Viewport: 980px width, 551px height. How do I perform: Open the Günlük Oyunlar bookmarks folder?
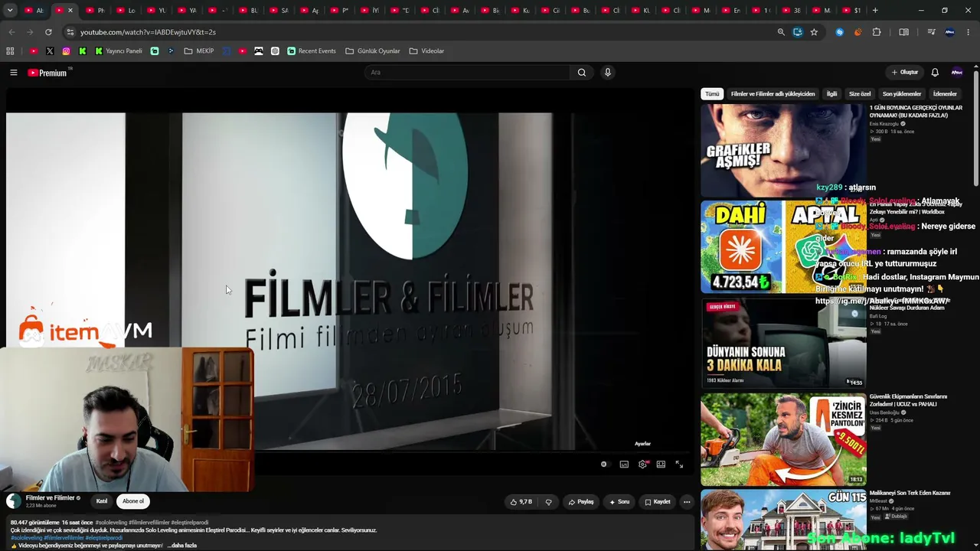coord(373,51)
